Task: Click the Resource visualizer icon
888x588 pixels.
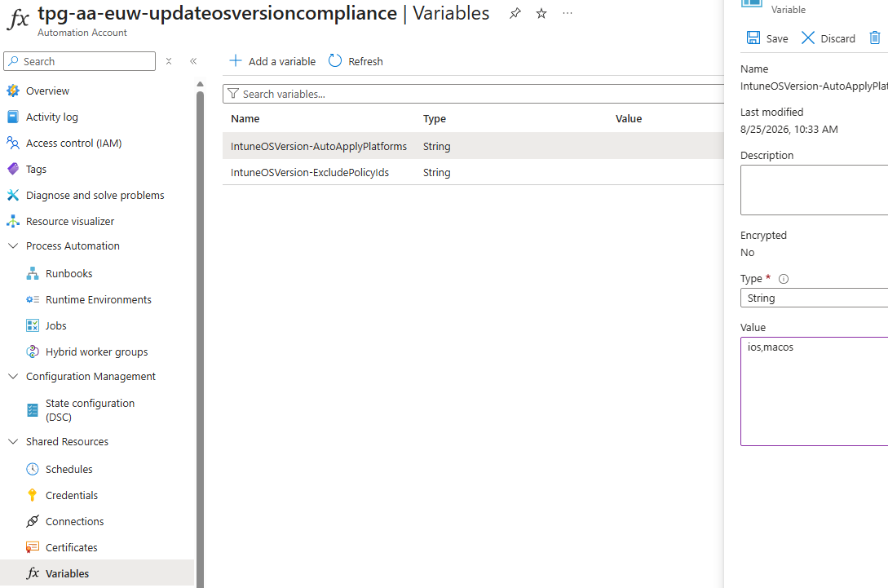Action: [13, 221]
